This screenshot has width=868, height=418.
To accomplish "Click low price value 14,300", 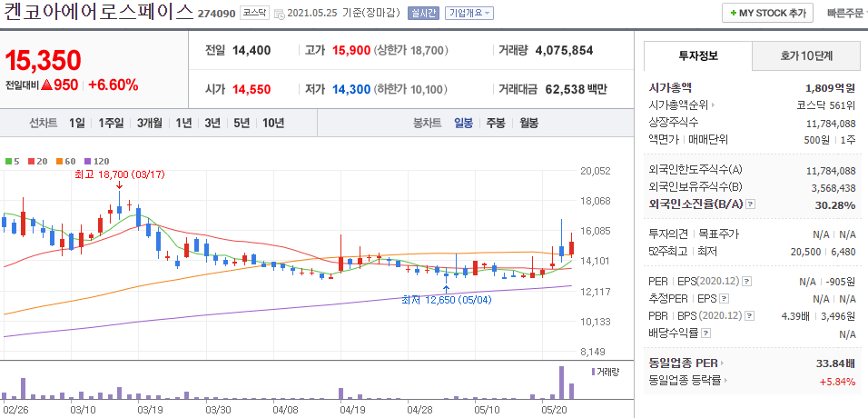I will pyautogui.click(x=351, y=89).
